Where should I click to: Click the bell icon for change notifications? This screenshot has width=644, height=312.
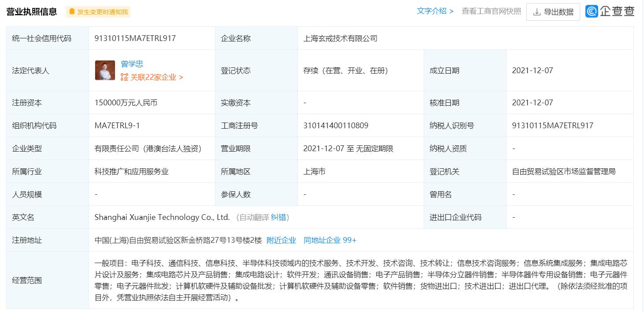(x=72, y=12)
